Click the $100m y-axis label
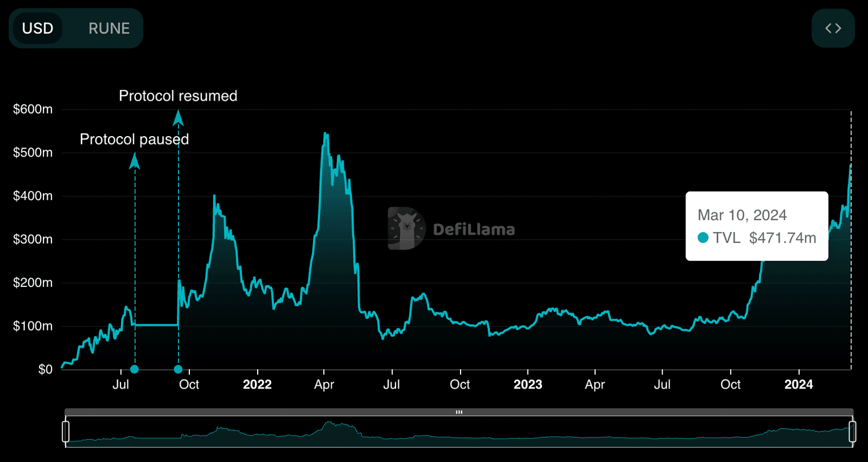 coord(33,326)
